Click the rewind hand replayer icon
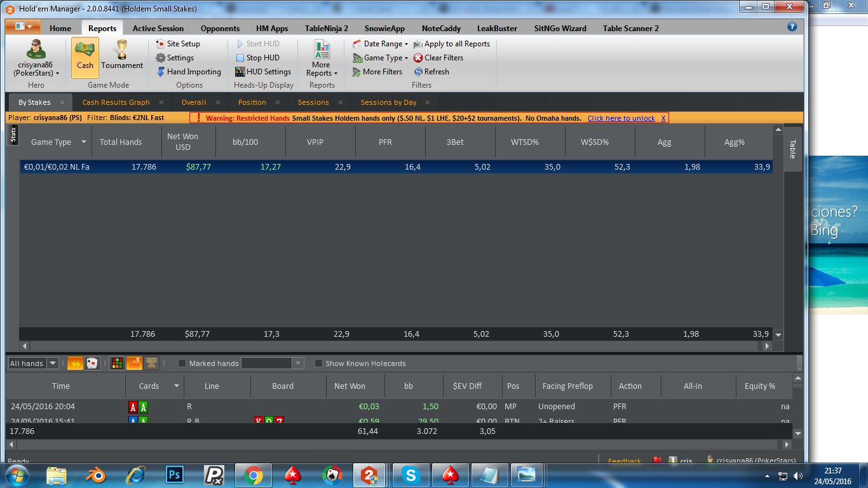Viewport: 868px width, 488px height. click(74, 363)
